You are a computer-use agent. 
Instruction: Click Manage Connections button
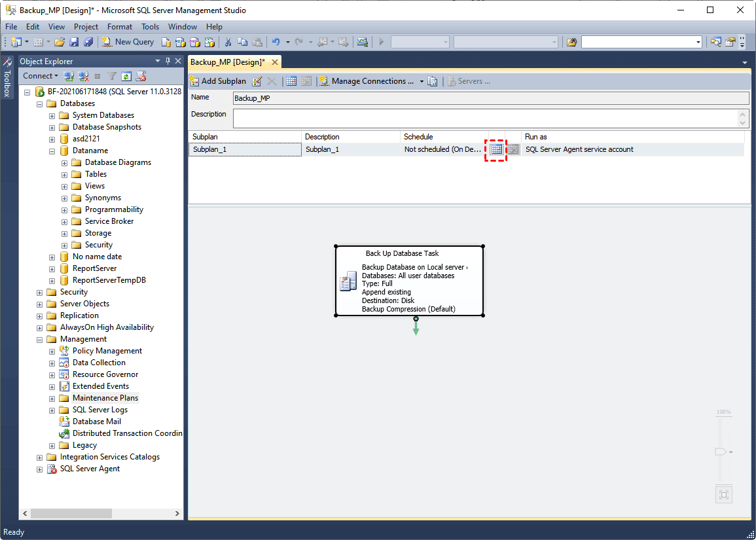tap(367, 81)
